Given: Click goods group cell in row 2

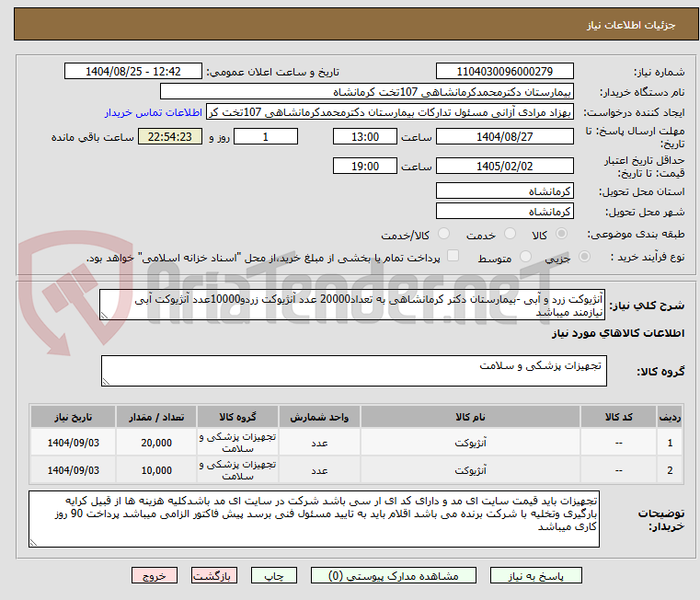Looking at the screenshot, I should (237, 470).
